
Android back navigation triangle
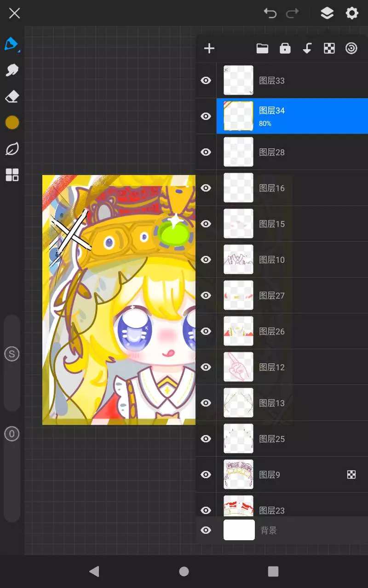click(94, 571)
